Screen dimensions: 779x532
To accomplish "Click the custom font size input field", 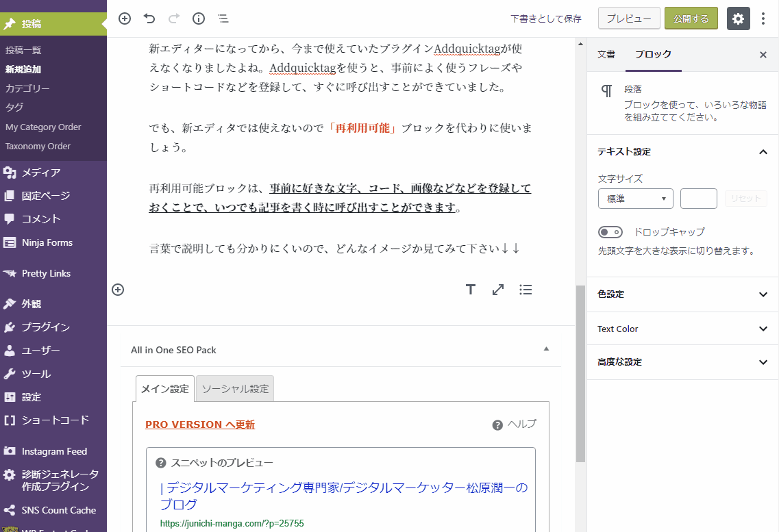I will (x=698, y=199).
